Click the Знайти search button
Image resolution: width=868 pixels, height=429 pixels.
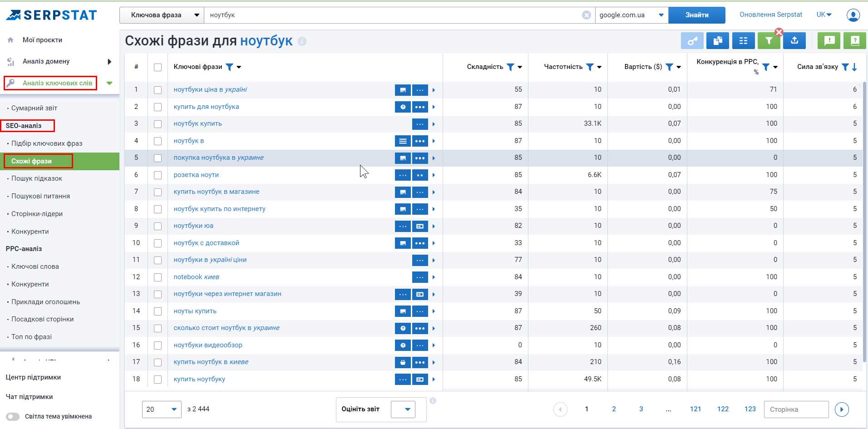click(x=697, y=15)
